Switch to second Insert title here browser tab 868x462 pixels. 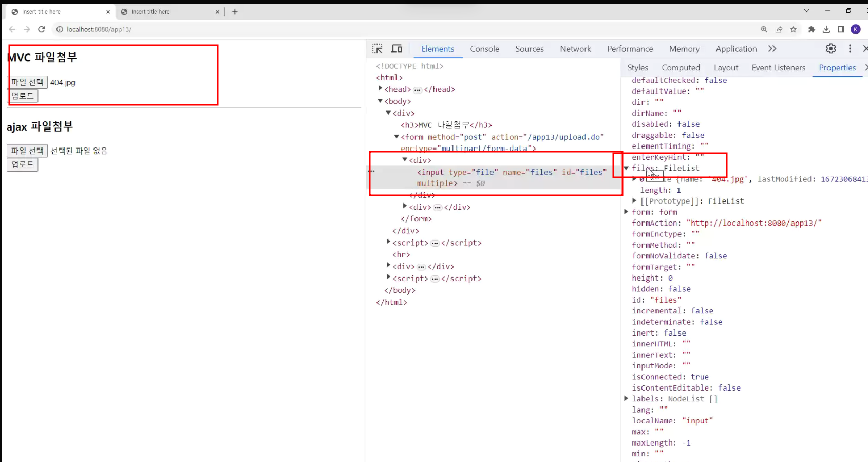click(x=169, y=12)
